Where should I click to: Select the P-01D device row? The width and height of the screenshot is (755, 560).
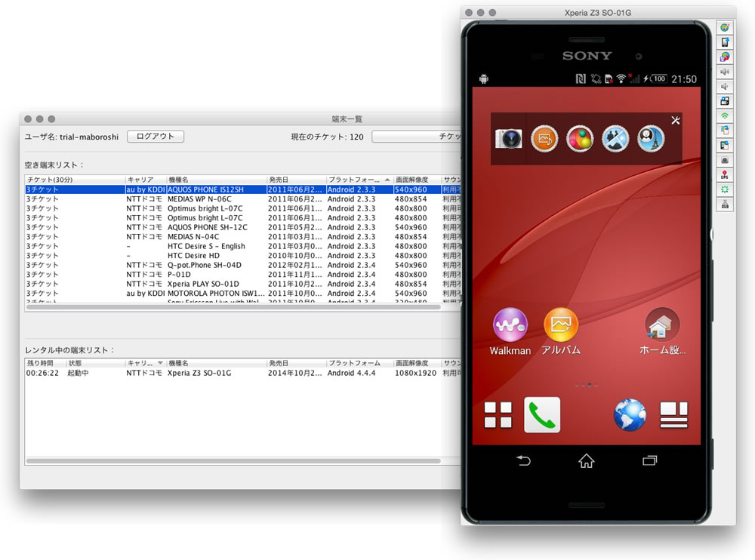(x=242, y=275)
